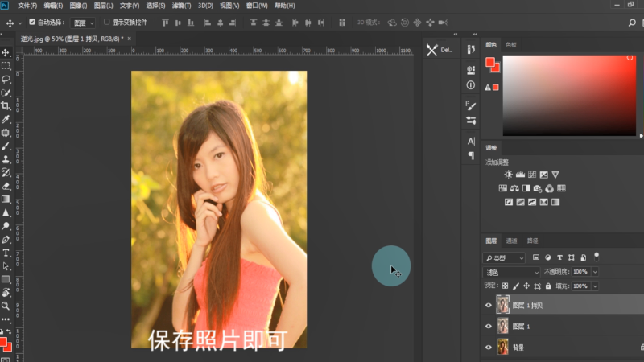
Task: Open the search icon in options bar
Action: point(632,23)
